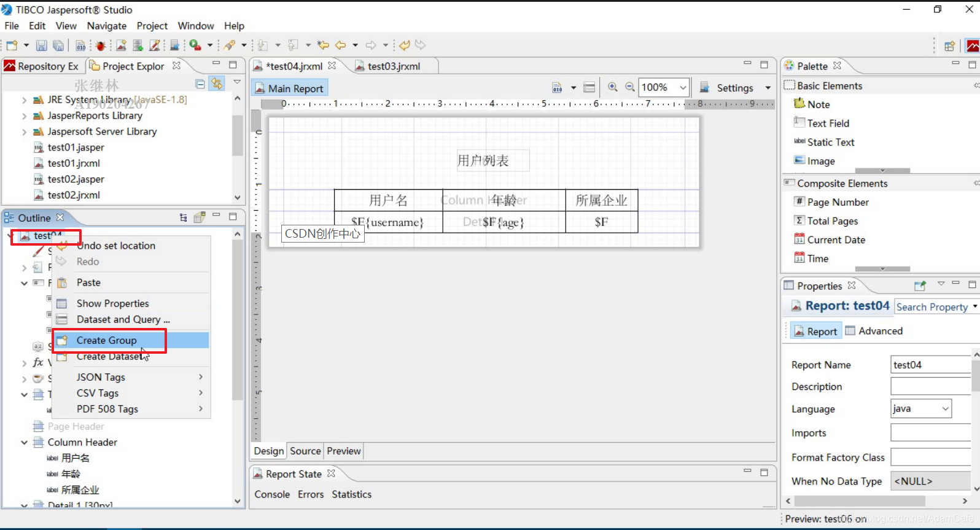Close the Outline view tab
This screenshot has width=980, height=530.
click(60, 217)
